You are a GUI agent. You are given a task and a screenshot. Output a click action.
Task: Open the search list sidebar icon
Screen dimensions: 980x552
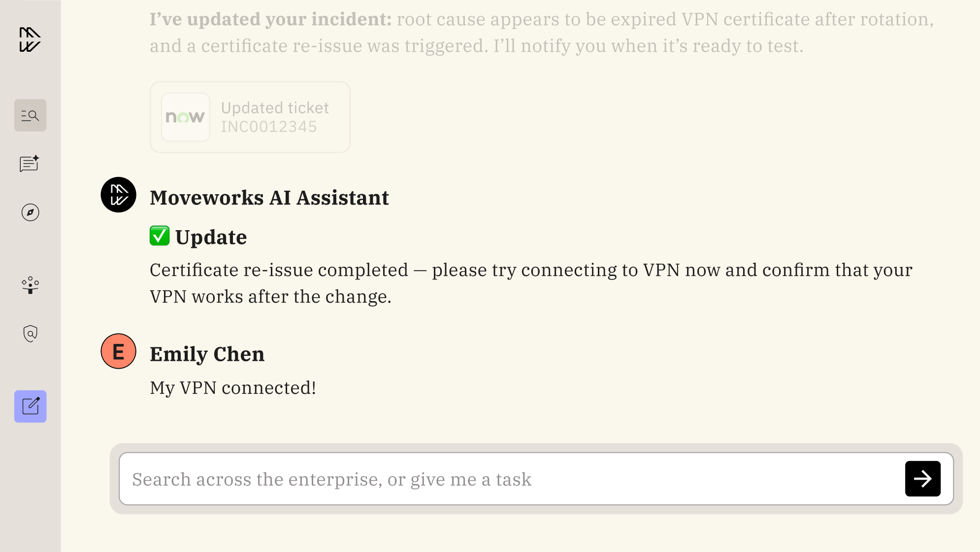click(x=30, y=115)
